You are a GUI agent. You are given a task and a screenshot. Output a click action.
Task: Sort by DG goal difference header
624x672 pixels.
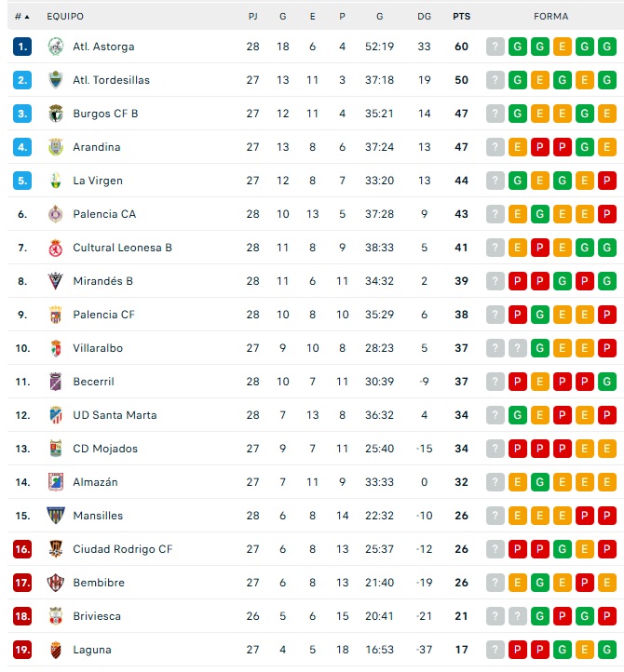point(425,17)
